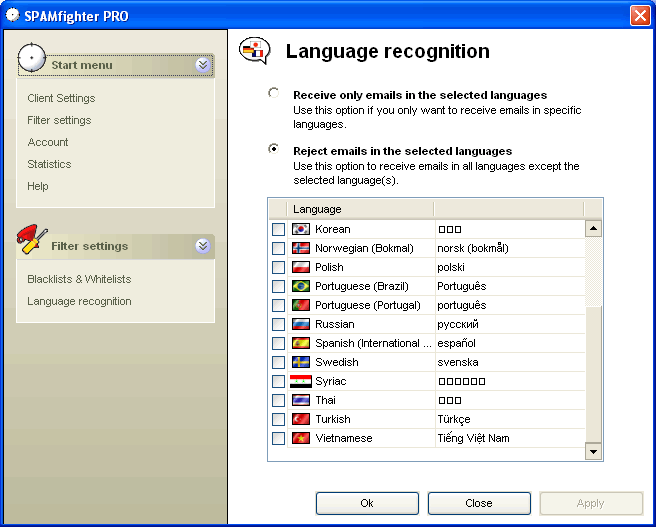Click the SPAMfighter title bar icon
Screen dimensions: 656x527
(x=13, y=15)
